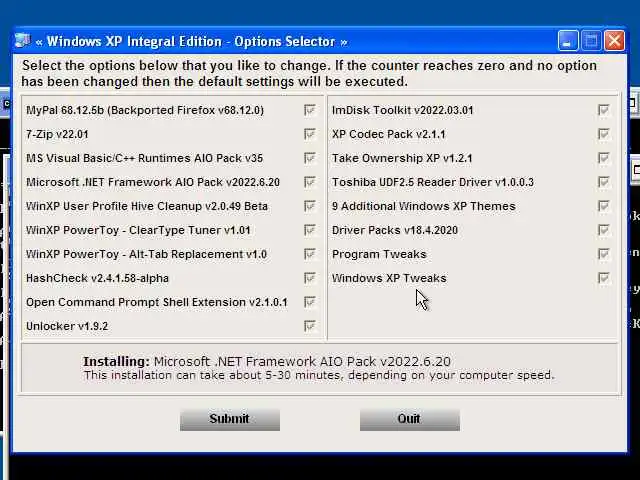This screenshot has height=480, width=640.
Task: Click the Quit button
Action: [x=410, y=420]
